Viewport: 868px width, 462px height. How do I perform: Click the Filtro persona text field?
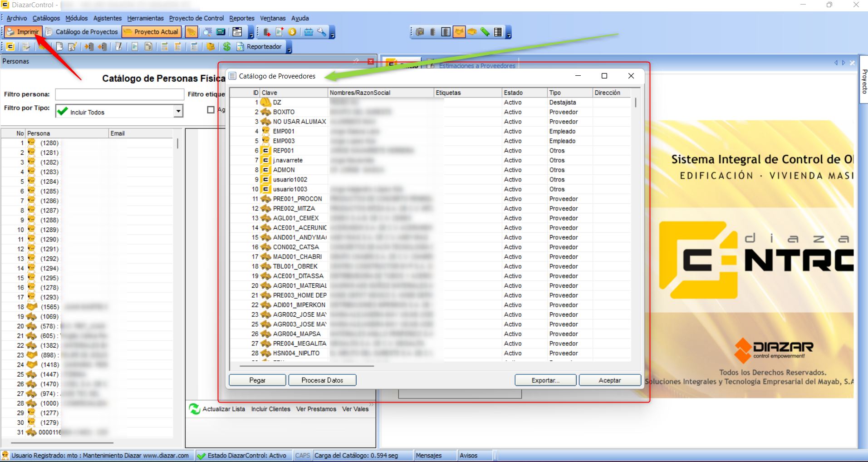pos(119,94)
